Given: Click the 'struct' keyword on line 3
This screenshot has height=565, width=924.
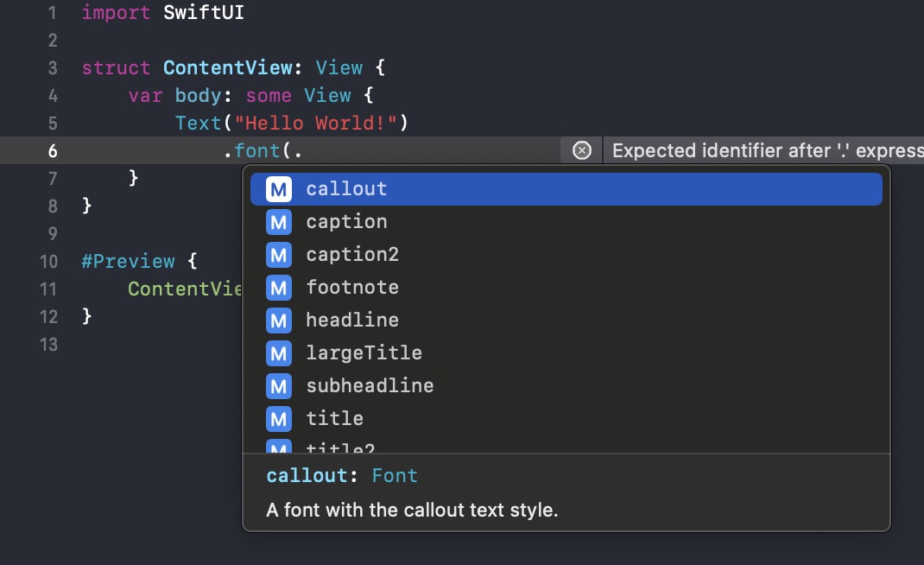Looking at the screenshot, I should click(116, 68).
